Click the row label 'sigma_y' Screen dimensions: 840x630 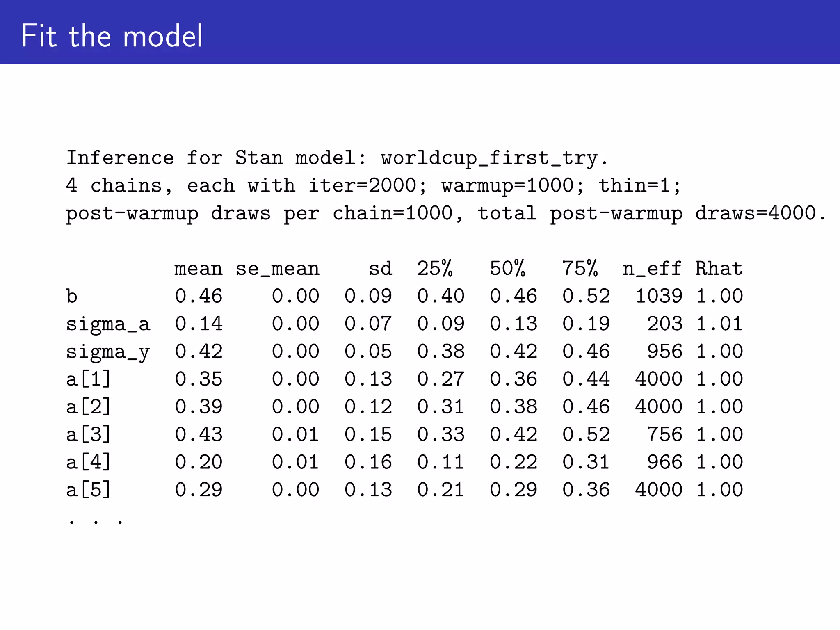108,352
